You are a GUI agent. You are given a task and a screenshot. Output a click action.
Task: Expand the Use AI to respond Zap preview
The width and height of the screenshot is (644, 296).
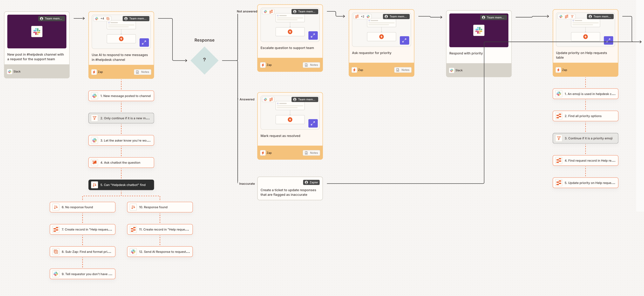144,42
